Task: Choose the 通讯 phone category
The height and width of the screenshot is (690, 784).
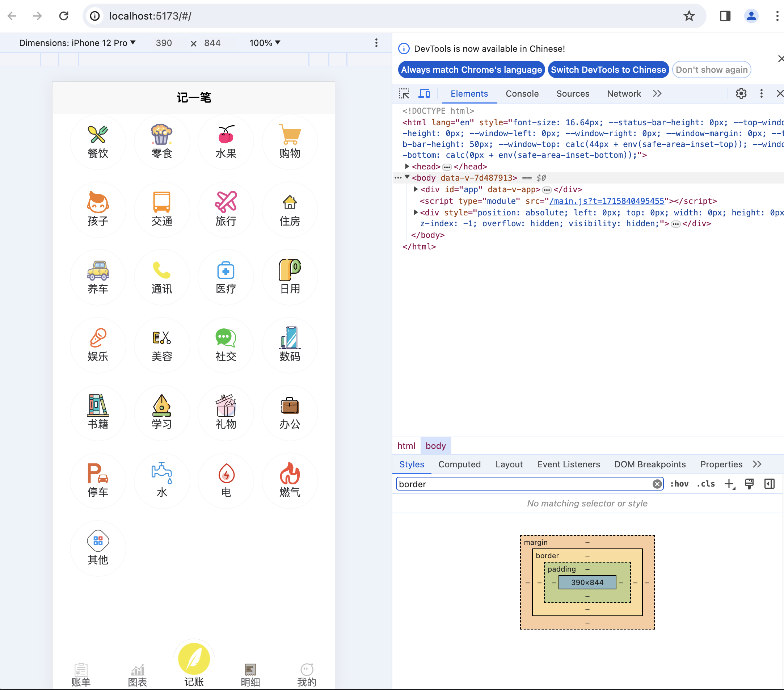Action: (x=162, y=277)
